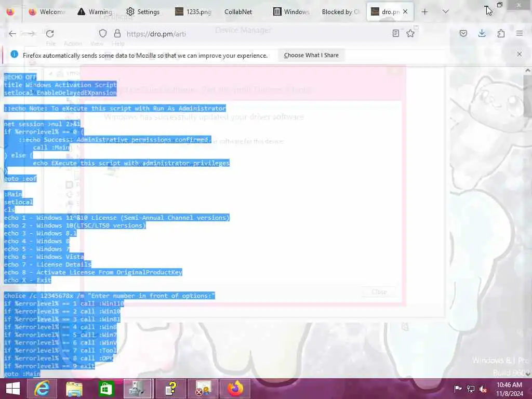Click the Choose What I Share button
532x399 pixels.
click(x=311, y=55)
